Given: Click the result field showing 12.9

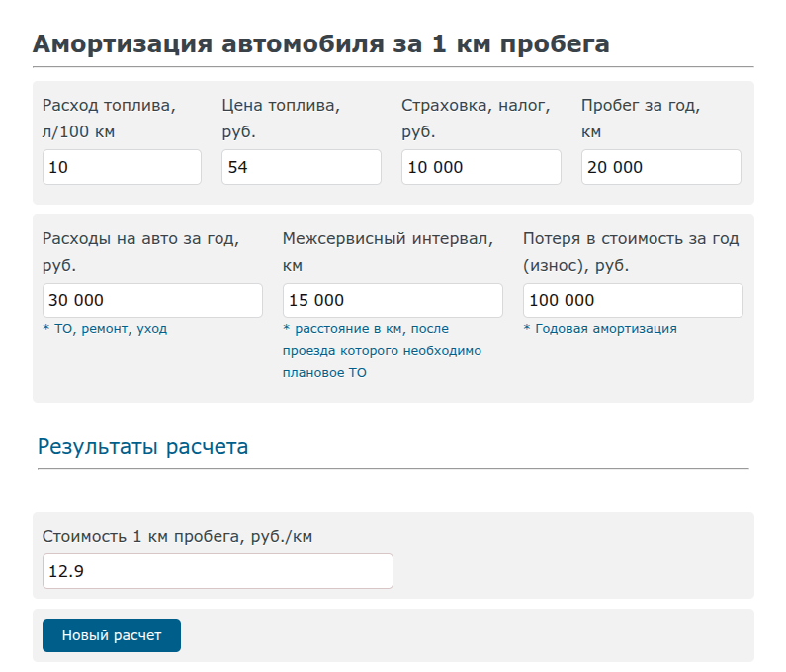Looking at the screenshot, I should pos(218,571).
